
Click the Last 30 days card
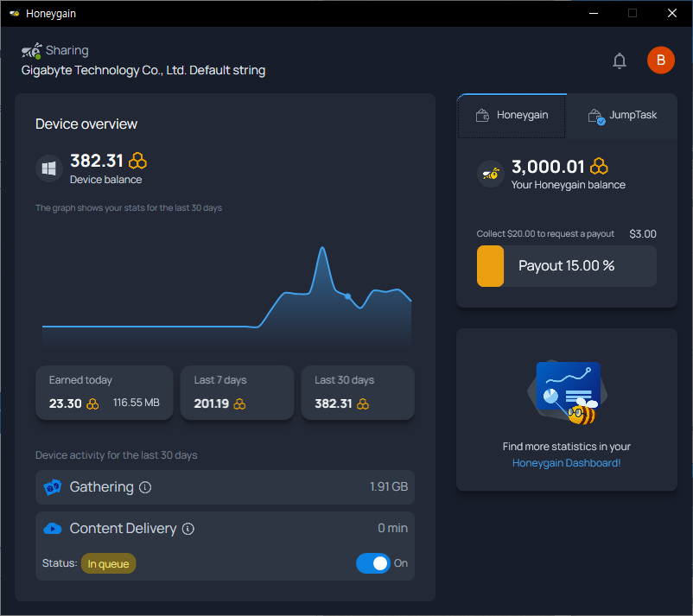(x=358, y=392)
